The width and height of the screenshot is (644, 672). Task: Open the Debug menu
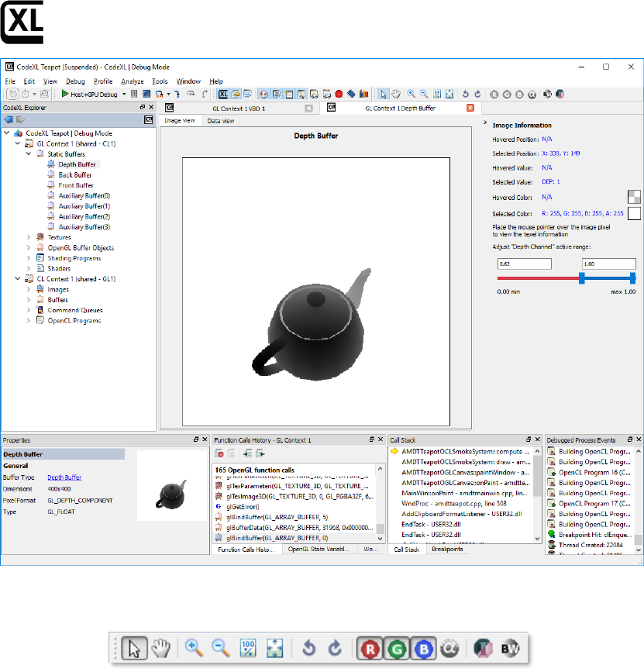pyautogui.click(x=75, y=81)
